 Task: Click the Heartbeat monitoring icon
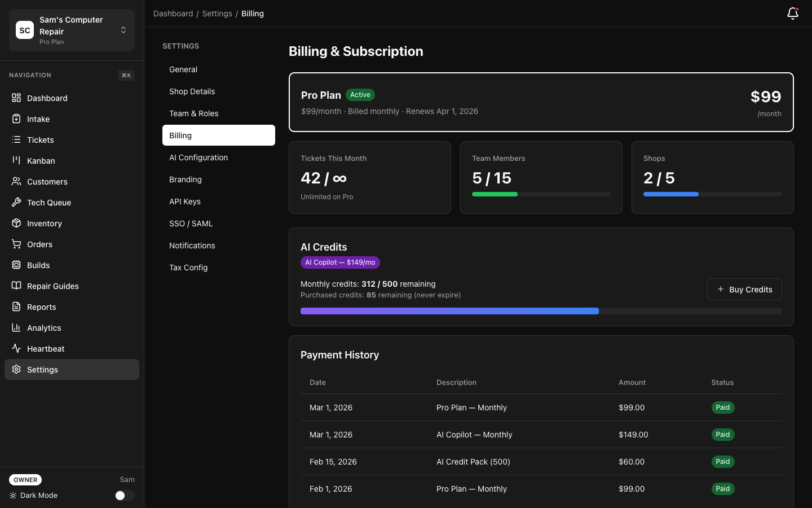(x=16, y=349)
